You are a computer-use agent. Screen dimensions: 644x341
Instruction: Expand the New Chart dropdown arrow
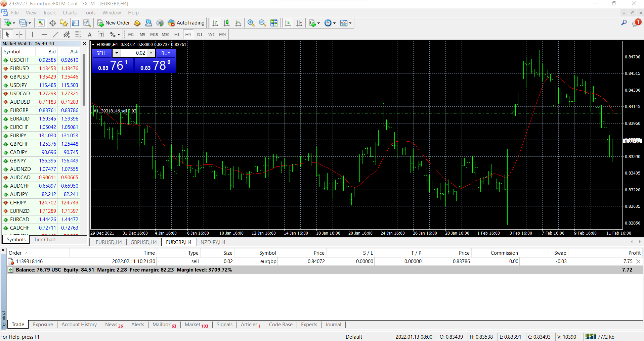14,23
